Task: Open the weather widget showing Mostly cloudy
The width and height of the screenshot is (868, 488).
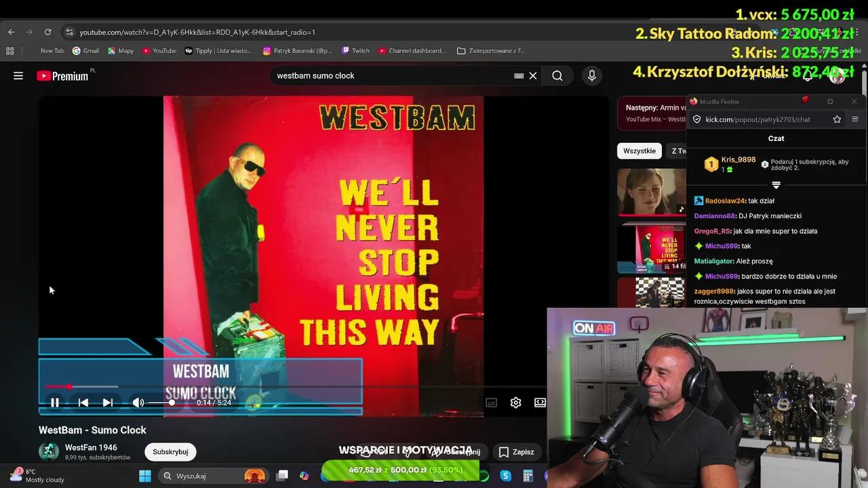Action: pyautogui.click(x=37, y=475)
